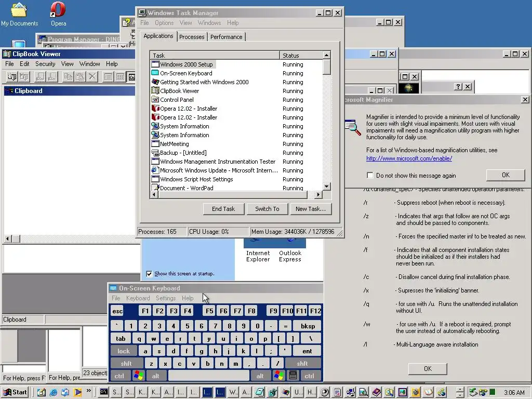The height and width of the screenshot is (399, 532).
Task: Click the Paste icon in ClipBook Viewer toolbar
Action: 80,77
